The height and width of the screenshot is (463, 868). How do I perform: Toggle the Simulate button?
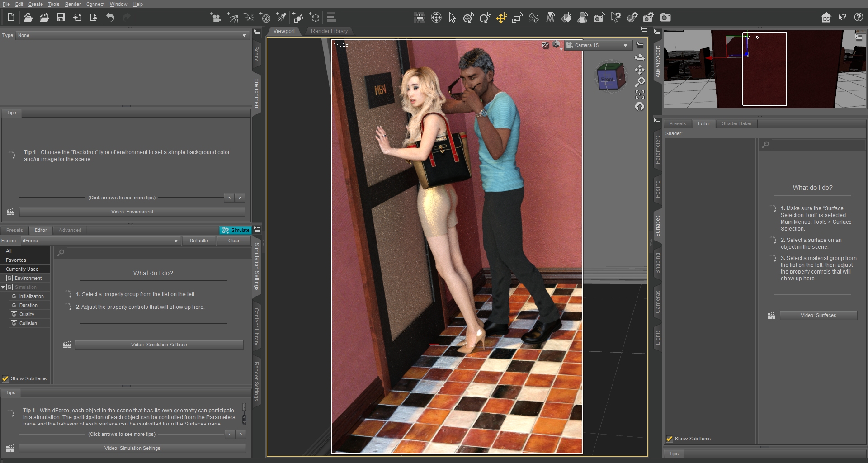235,230
